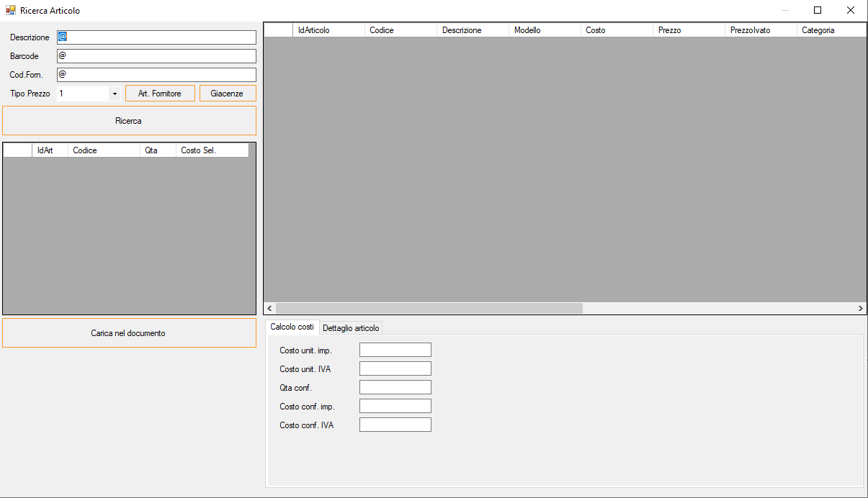Screen dimensions: 868x498
Task: Click the Categoria column header
Action: (x=830, y=30)
